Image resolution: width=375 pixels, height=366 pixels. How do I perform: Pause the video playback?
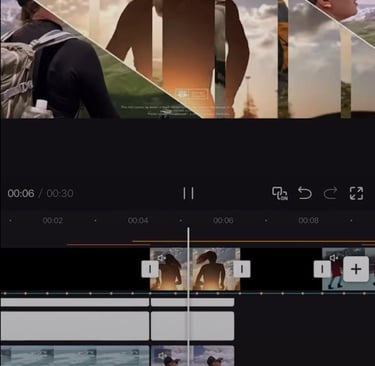point(188,193)
